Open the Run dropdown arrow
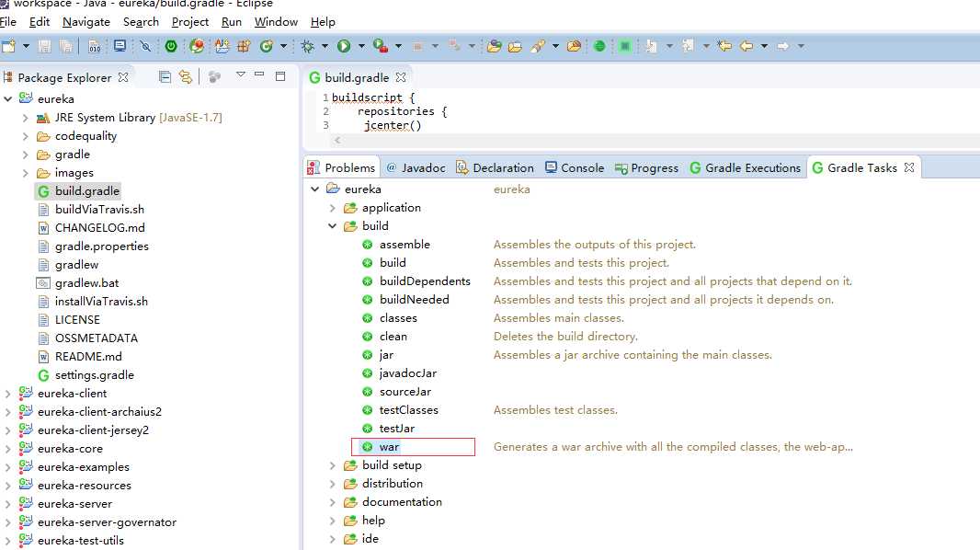This screenshot has height=550, width=980. [361, 46]
